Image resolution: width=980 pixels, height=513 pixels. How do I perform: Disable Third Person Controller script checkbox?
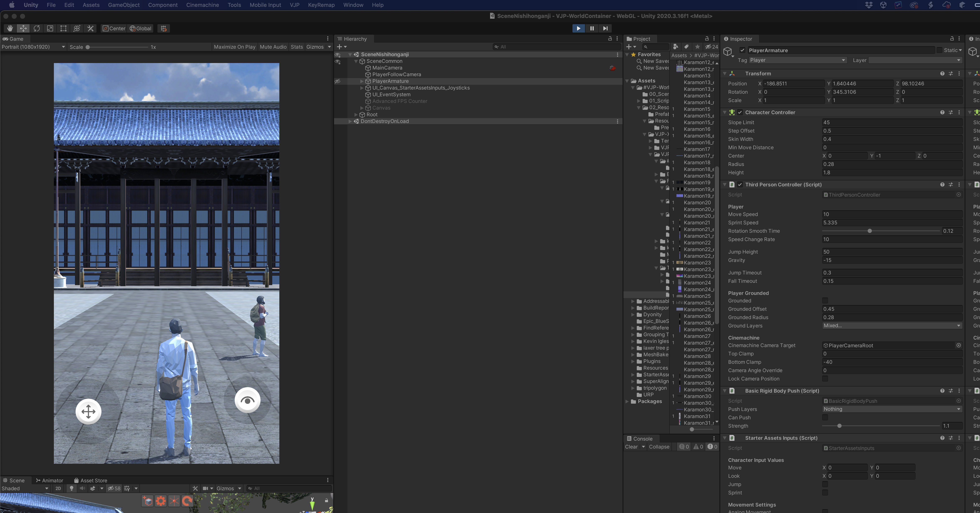click(x=740, y=184)
